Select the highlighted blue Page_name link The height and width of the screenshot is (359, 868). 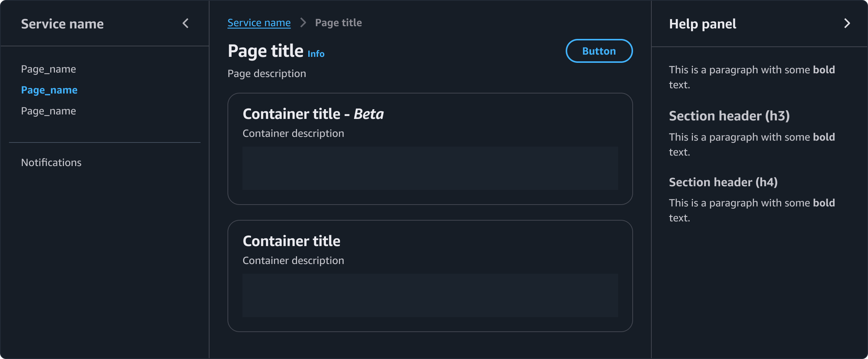click(49, 90)
